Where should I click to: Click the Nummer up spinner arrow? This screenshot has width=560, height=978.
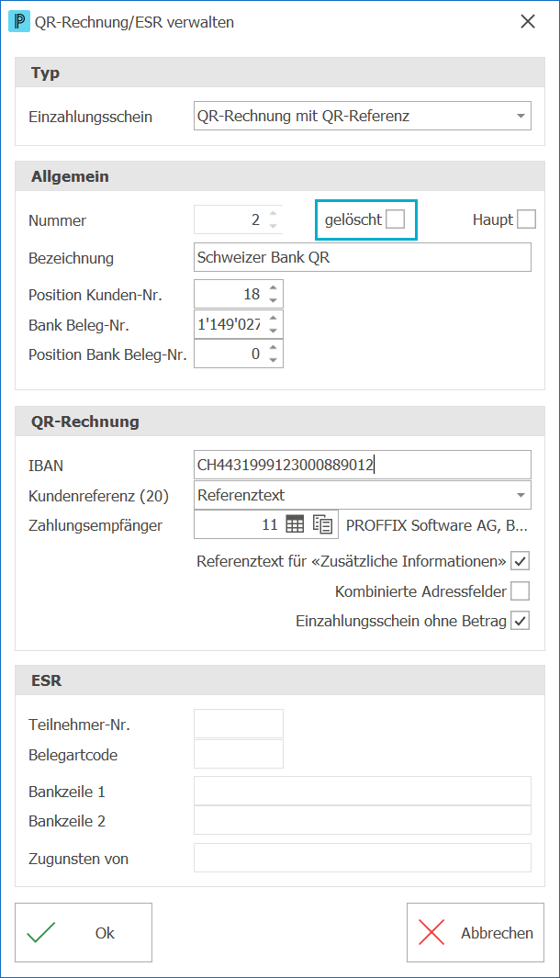click(x=274, y=214)
